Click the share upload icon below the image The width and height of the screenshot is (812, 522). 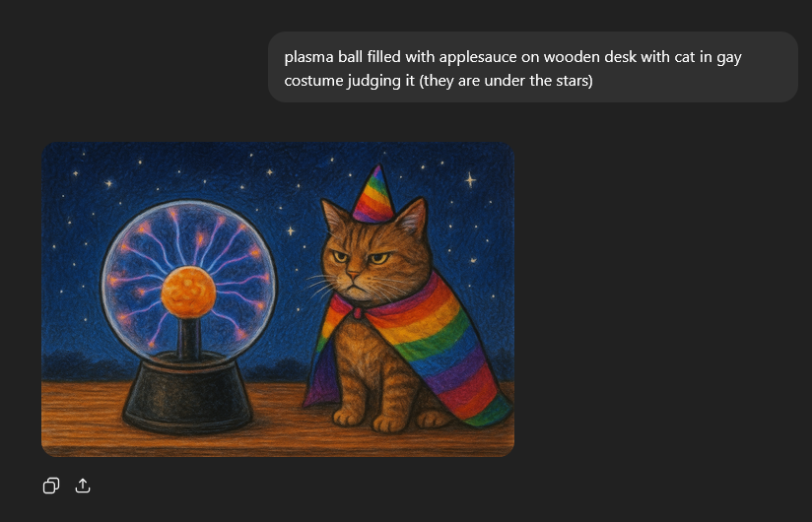tap(83, 486)
